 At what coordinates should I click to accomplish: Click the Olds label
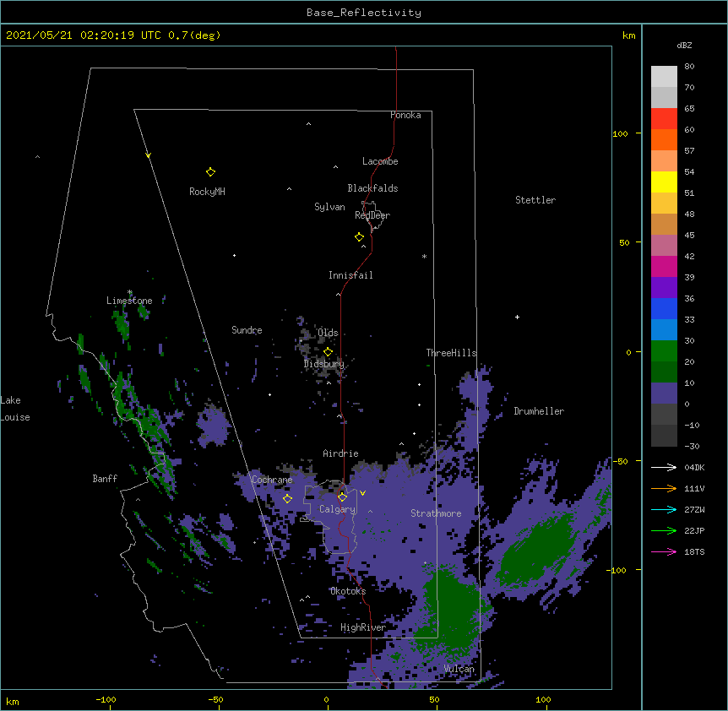point(328,333)
